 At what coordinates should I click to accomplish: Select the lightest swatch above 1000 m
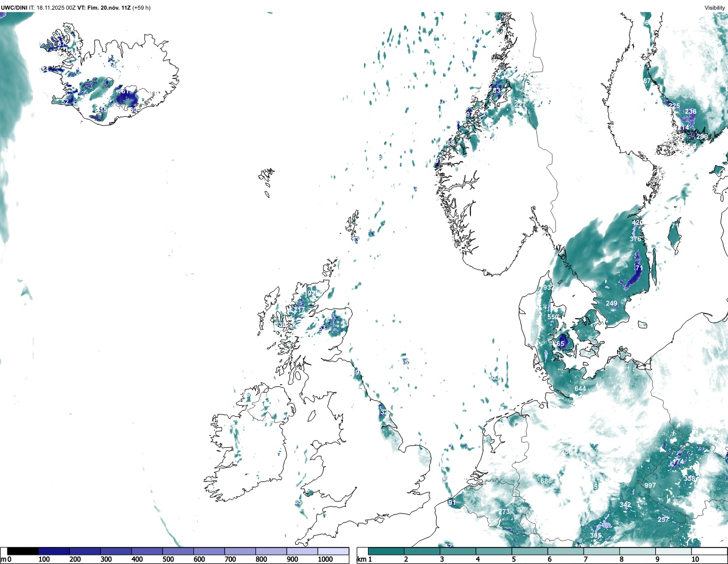pos(333,551)
